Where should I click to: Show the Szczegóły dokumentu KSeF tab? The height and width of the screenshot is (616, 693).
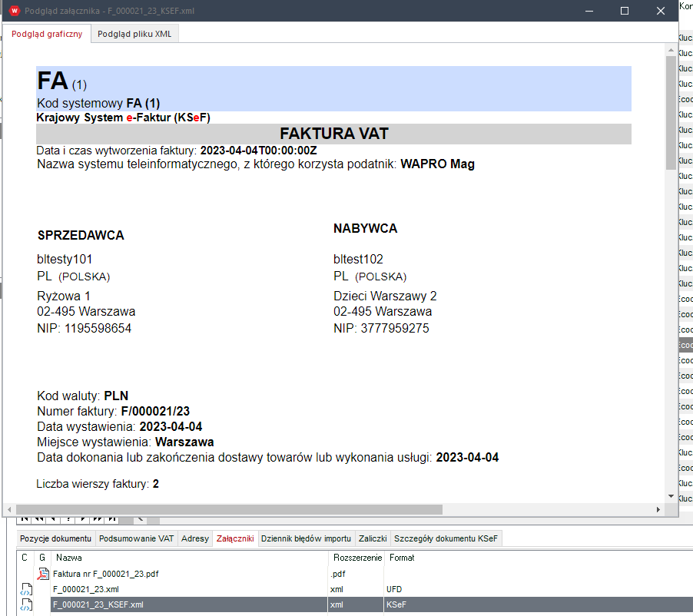pyautogui.click(x=446, y=538)
